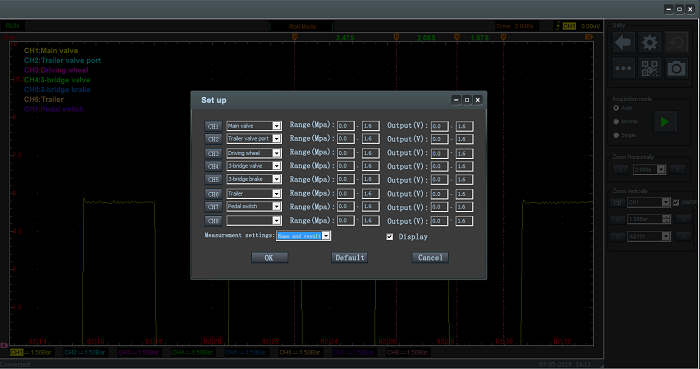The width and height of the screenshot is (700, 369).
Task: Click the Default button
Action: (350, 257)
